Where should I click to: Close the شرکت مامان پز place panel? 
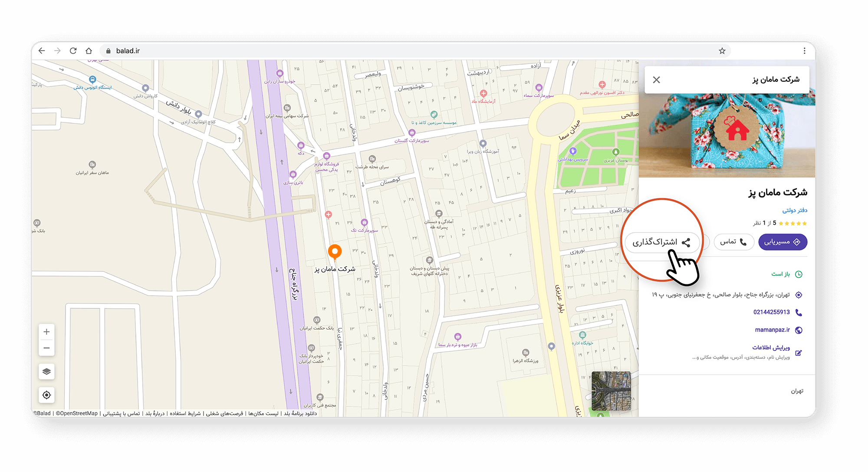[x=656, y=80]
